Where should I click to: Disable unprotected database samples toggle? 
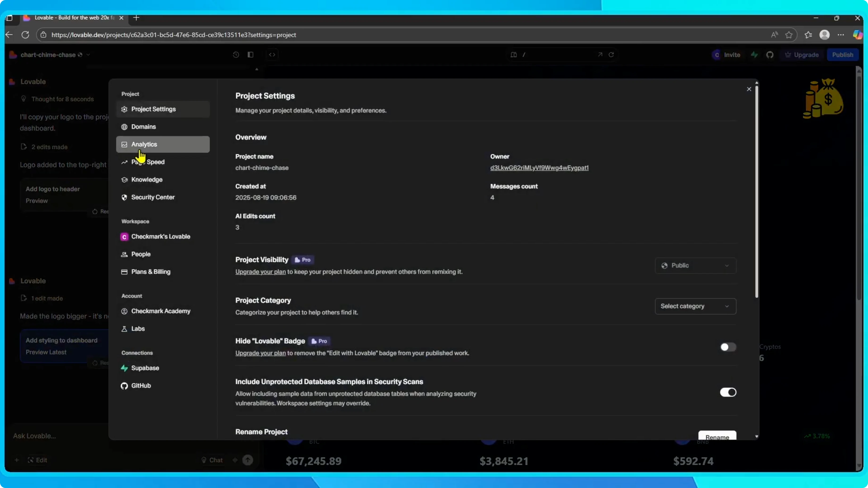coord(728,392)
